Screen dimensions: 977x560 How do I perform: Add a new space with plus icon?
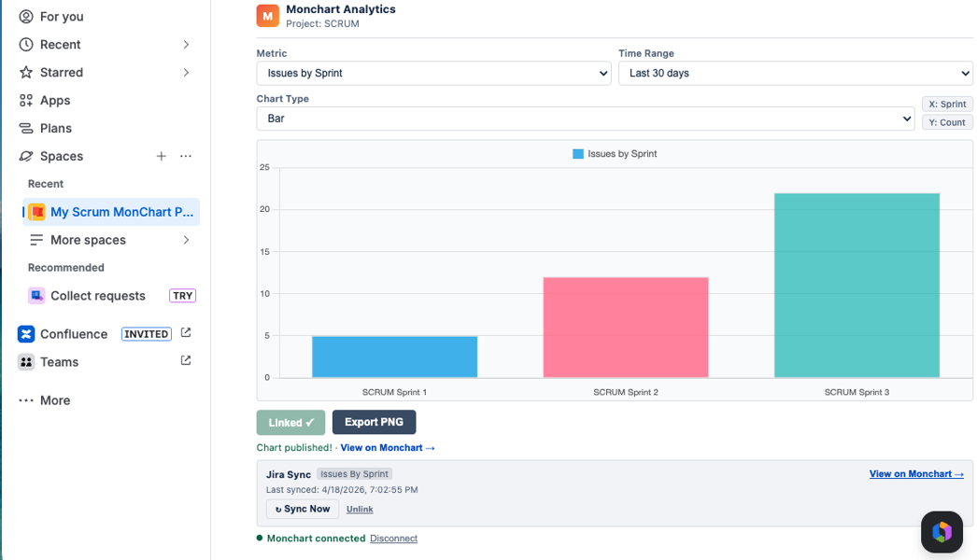pos(161,157)
